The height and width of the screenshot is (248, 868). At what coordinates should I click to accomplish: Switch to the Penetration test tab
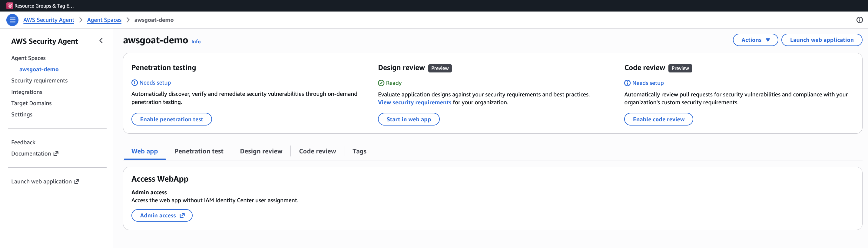199,151
